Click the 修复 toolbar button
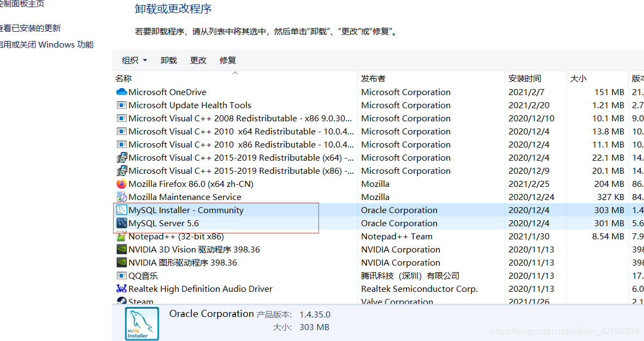Image resolution: width=644 pixels, height=341 pixels. click(x=228, y=61)
